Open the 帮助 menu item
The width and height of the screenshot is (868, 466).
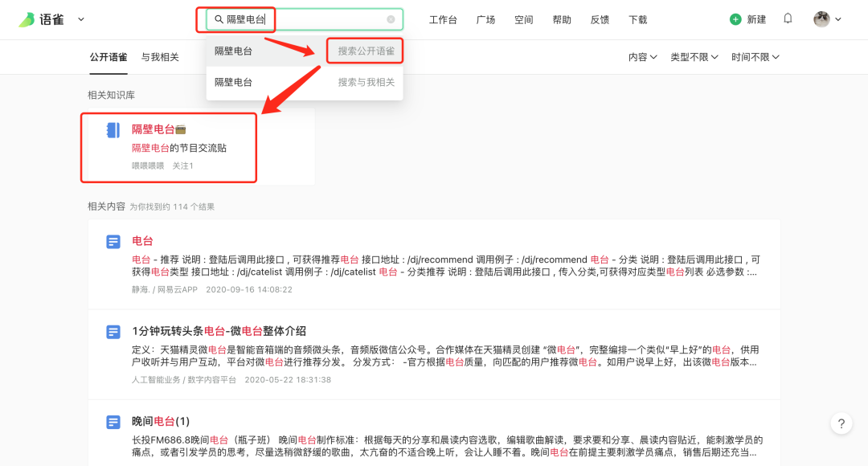[562, 20]
